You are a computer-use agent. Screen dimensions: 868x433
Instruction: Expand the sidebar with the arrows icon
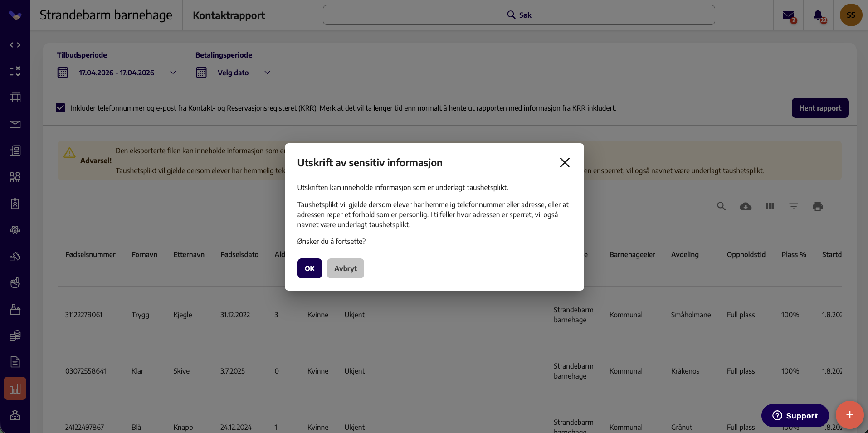[x=15, y=45]
